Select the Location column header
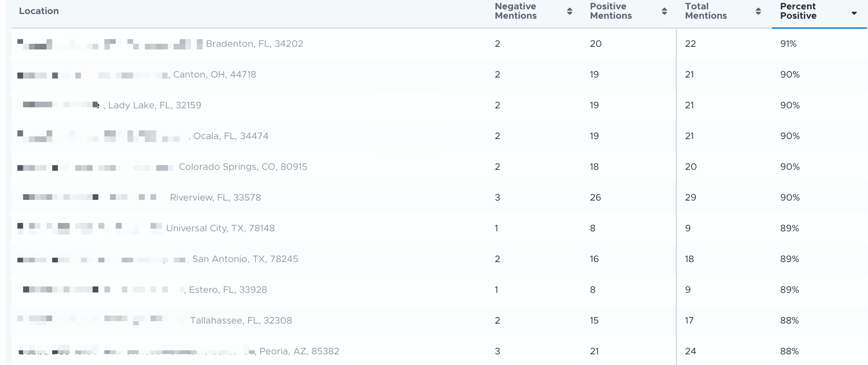868x365 pixels. [x=39, y=11]
